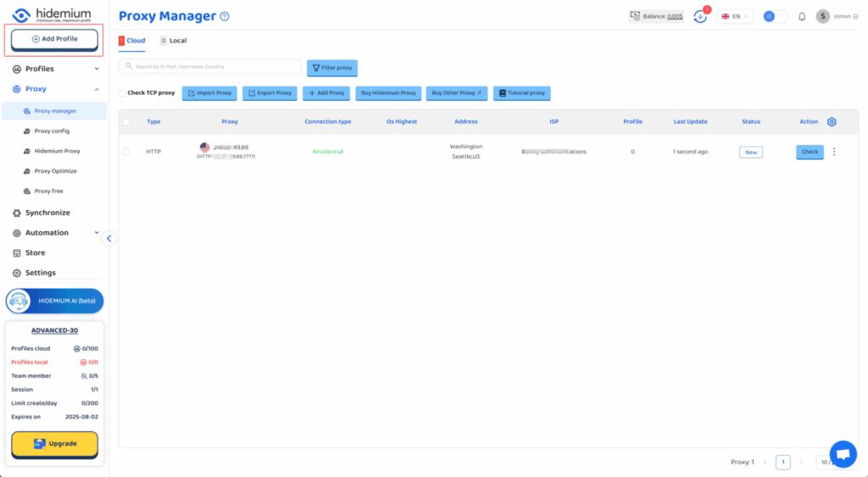Viewport: 868px width, 477px height.
Task: Open Proxy config in the sidebar
Action: (x=52, y=130)
